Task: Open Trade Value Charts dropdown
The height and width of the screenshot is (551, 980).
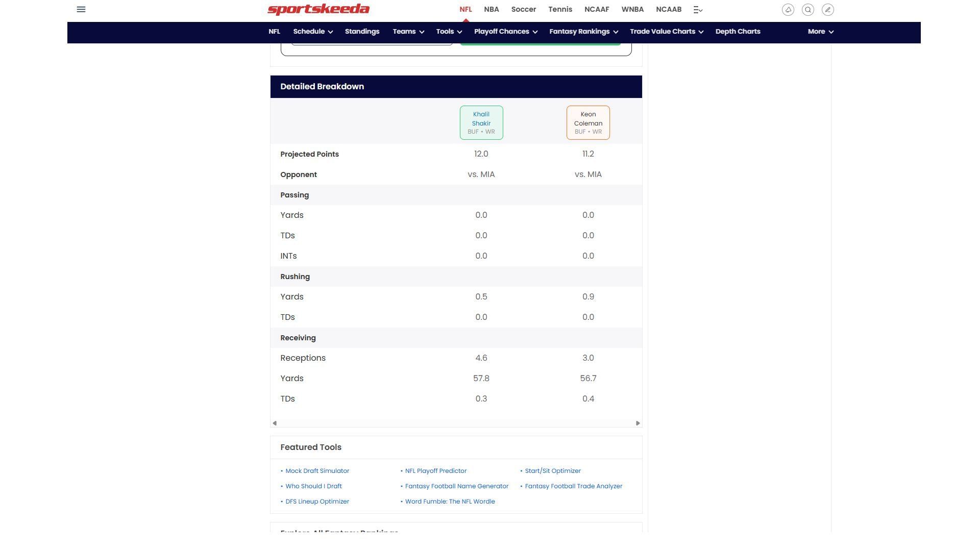Action: click(x=666, y=32)
